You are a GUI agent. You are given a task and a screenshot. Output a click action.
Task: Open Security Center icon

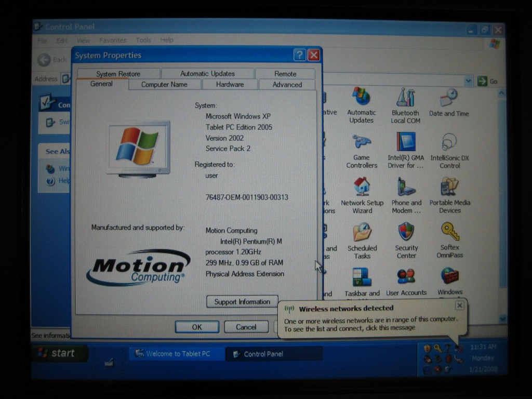click(x=406, y=241)
